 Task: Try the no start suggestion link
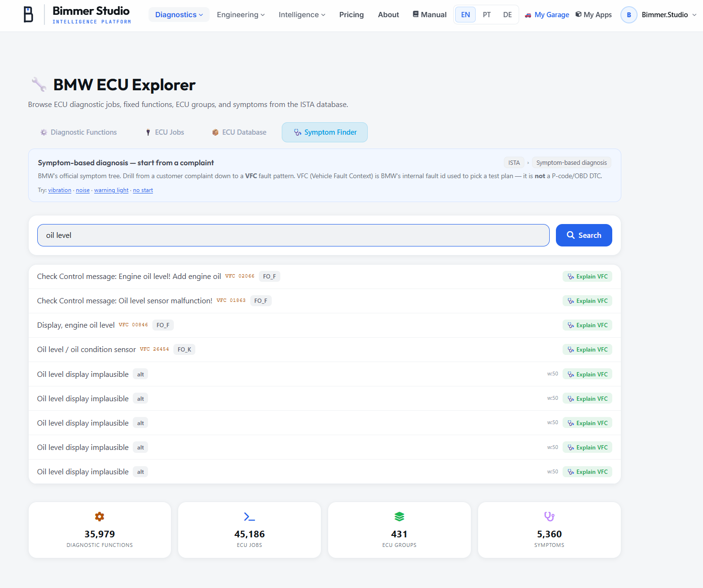tap(143, 190)
